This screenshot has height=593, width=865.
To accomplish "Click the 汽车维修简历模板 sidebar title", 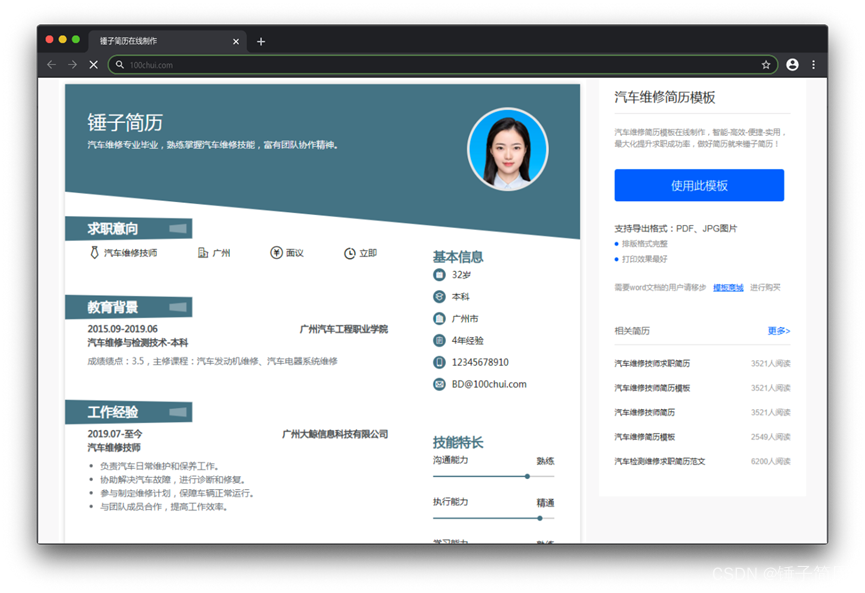I will coord(665,98).
